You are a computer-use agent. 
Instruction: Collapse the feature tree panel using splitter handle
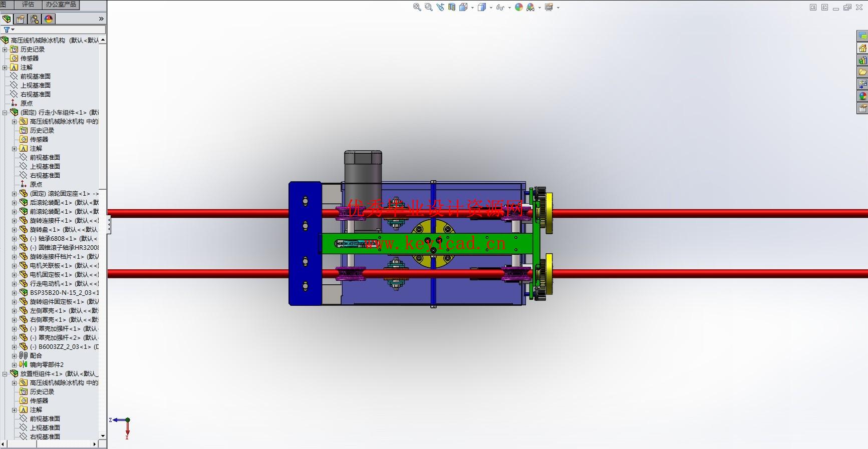[x=109, y=225]
